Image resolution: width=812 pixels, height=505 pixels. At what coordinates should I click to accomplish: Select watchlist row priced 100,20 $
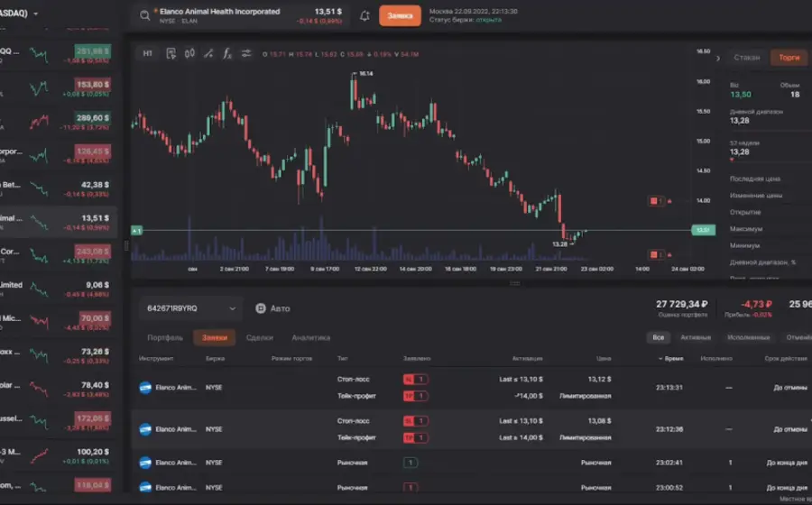click(x=58, y=456)
